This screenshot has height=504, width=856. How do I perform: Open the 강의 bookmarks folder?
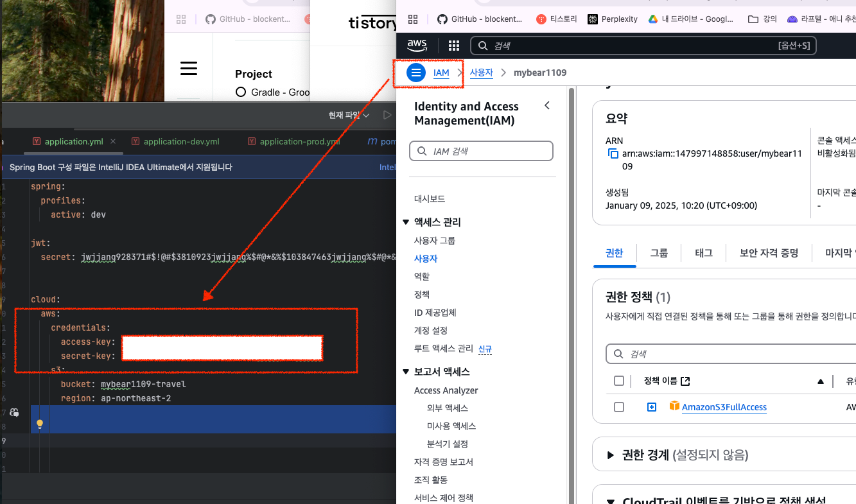click(763, 19)
